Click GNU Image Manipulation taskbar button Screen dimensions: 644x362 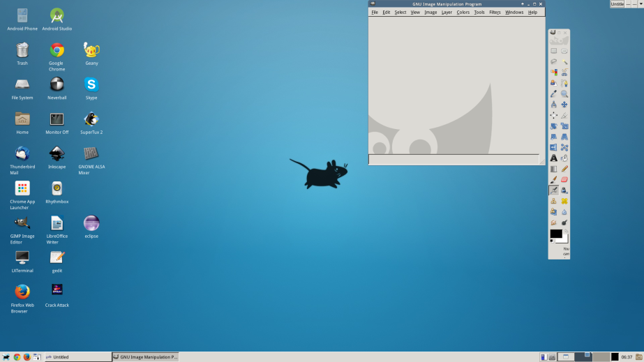click(145, 356)
